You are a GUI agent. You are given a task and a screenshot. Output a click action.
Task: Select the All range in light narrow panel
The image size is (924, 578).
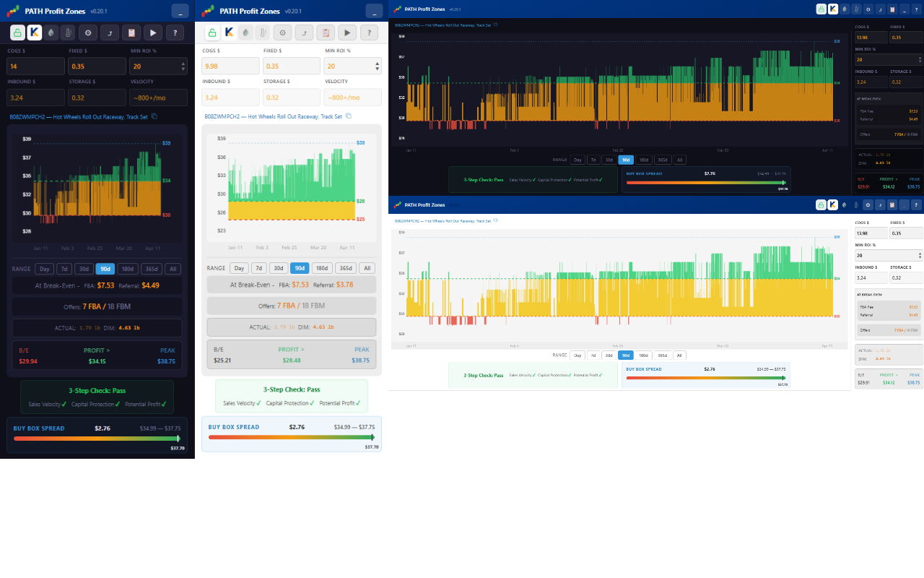pos(367,268)
